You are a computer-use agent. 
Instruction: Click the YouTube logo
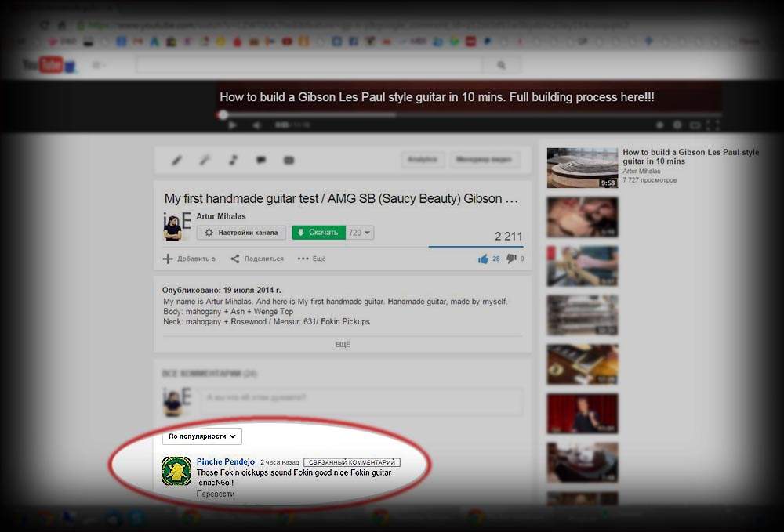click(x=49, y=65)
